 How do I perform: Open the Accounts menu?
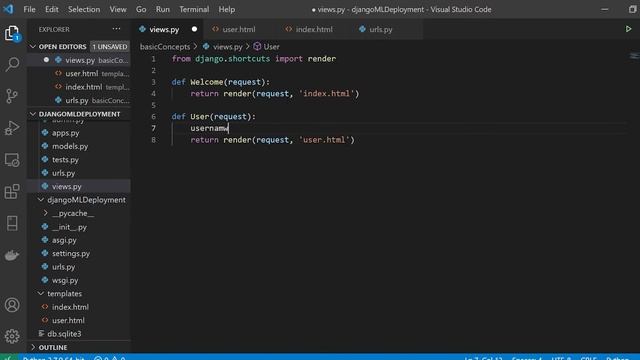[12, 305]
